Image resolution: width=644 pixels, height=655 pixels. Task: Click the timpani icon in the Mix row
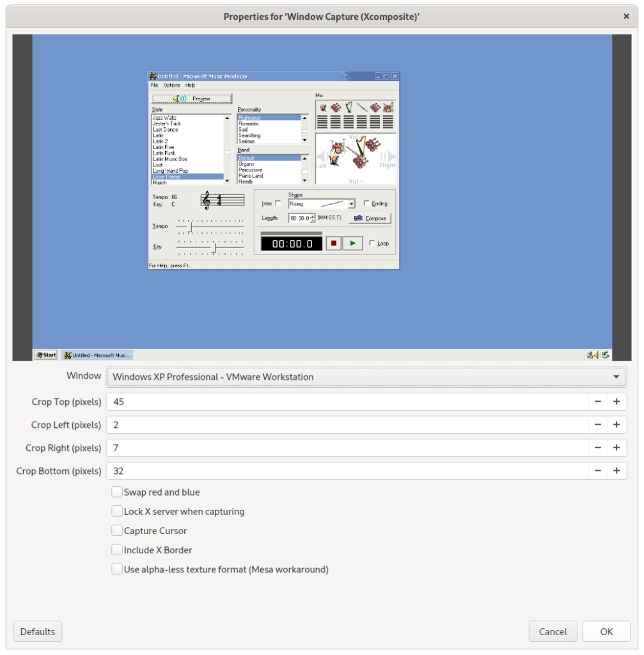[x=323, y=107]
